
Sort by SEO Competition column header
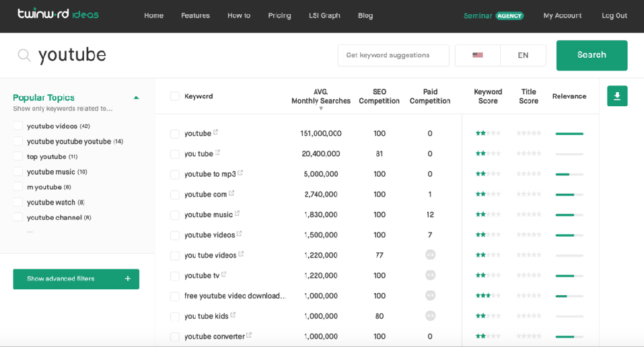[379, 97]
